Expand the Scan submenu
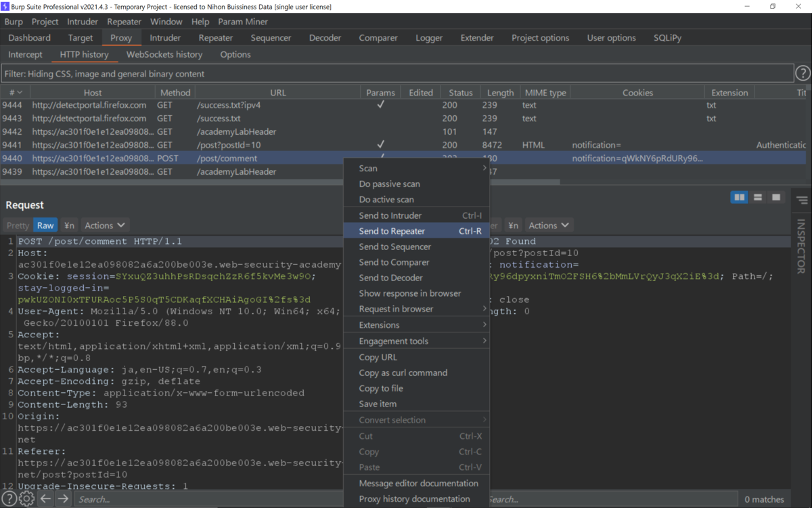Screen dimensions: 812x508 click(x=417, y=168)
